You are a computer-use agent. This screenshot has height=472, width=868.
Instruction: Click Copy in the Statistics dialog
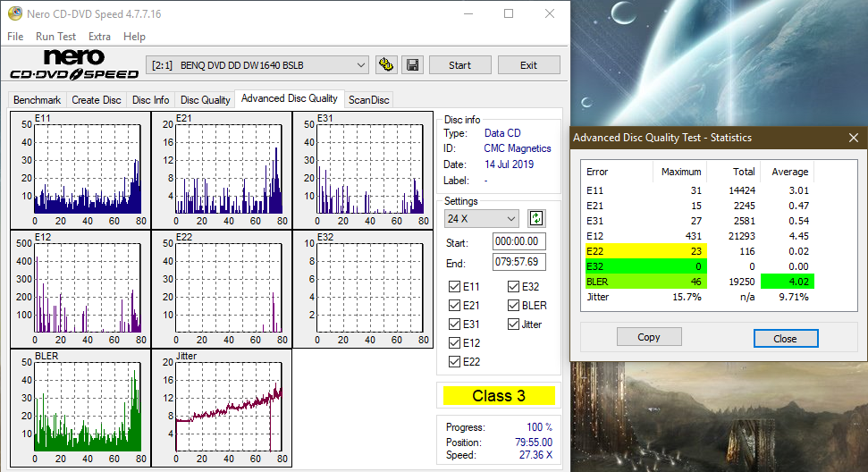(x=649, y=337)
